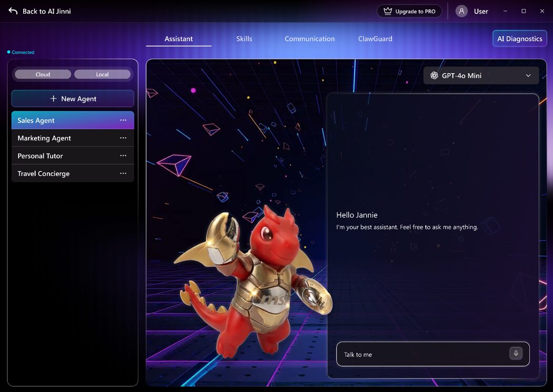Create a New Agent
553x392 pixels.
tap(73, 99)
